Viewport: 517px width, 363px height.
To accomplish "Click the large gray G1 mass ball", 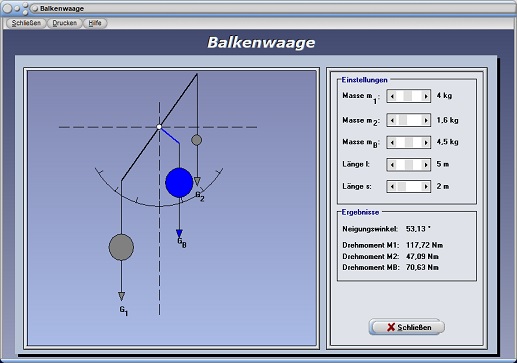I will (121, 247).
